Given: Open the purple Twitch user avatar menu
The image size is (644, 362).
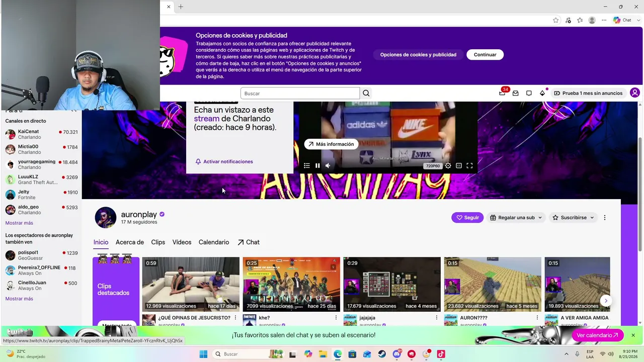Looking at the screenshot, I should (635, 93).
